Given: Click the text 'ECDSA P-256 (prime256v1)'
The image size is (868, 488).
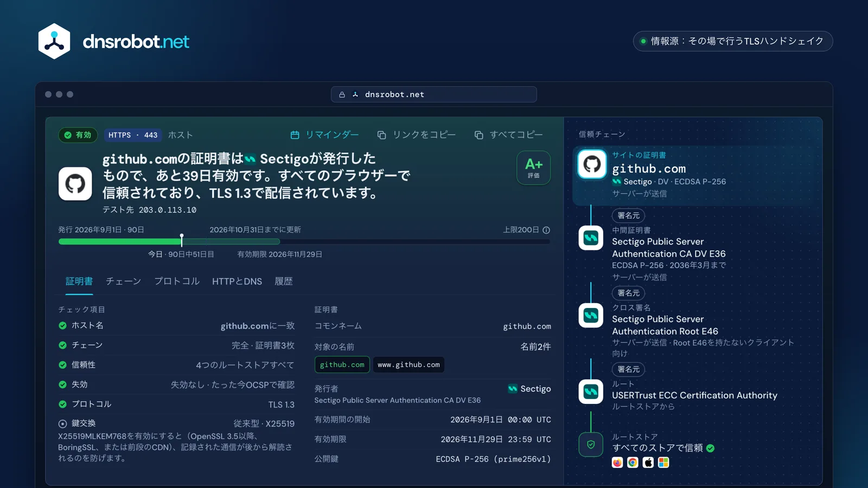Looking at the screenshot, I should tap(494, 459).
